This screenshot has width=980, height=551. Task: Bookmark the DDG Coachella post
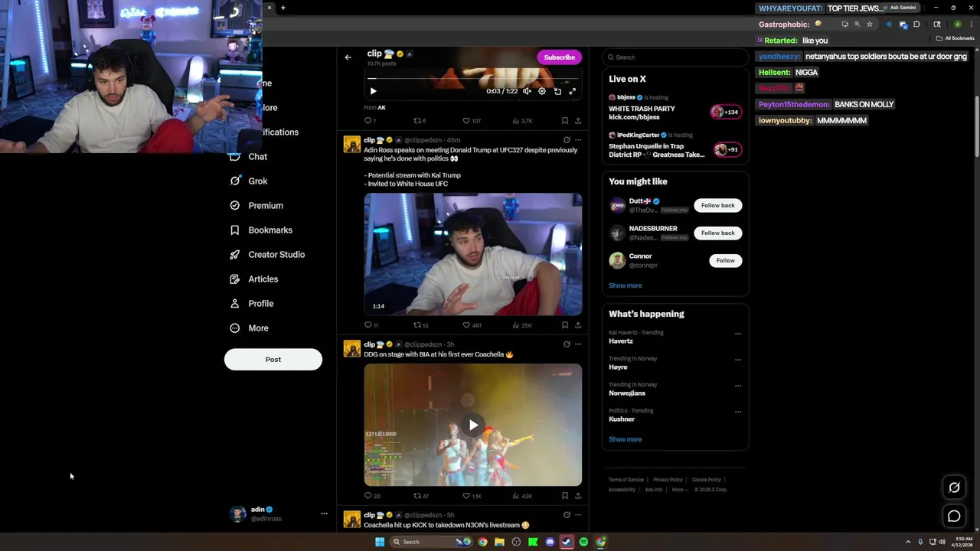[x=565, y=496]
